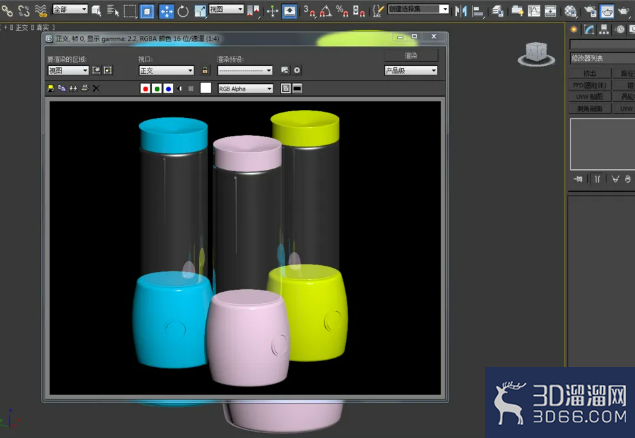635x438 pixels.
Task: Open the named selection sets dropdown
Action: (418, 9)
